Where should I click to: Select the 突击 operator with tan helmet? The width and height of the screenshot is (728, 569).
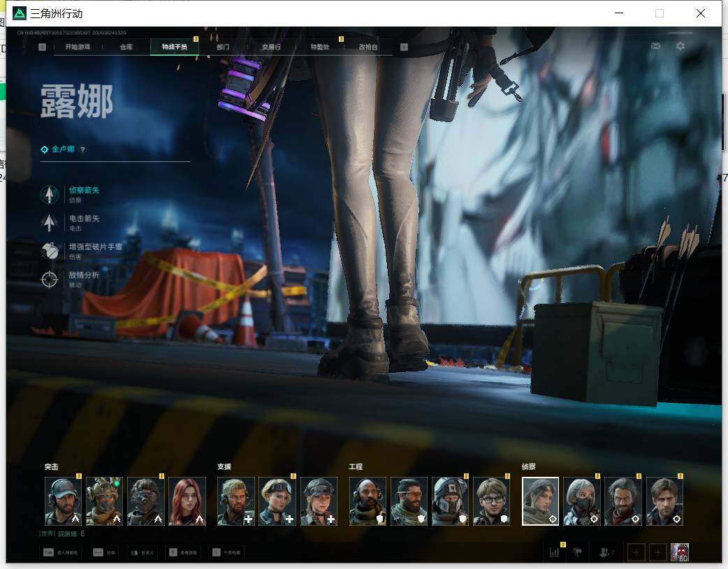[x=105, y=501]
